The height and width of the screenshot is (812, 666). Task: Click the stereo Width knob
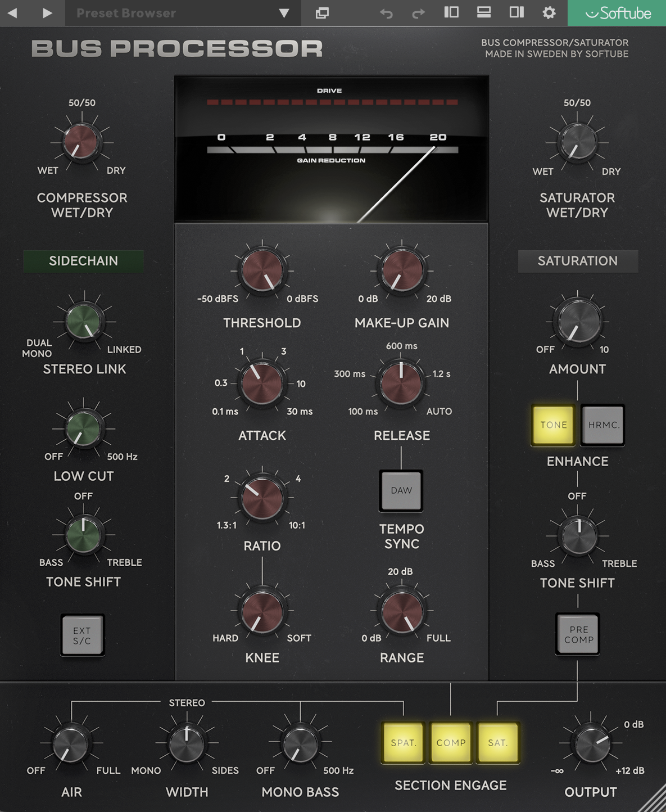tap(187, 743)
